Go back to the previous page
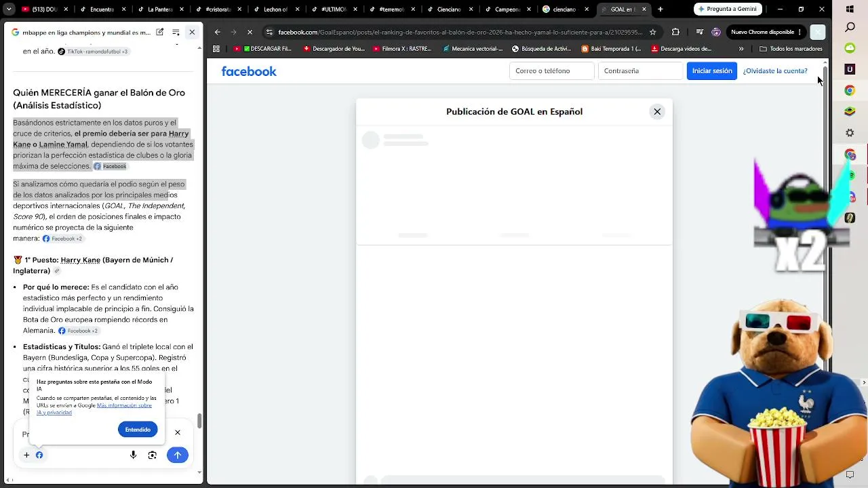This screenshot has width=868, height=488. (x=217, y=32)
